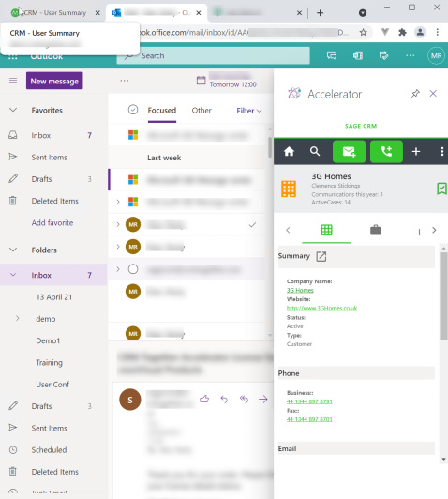
Task: Toggle the select-all circle beside Focused
Action: click(x=133, y=110)
